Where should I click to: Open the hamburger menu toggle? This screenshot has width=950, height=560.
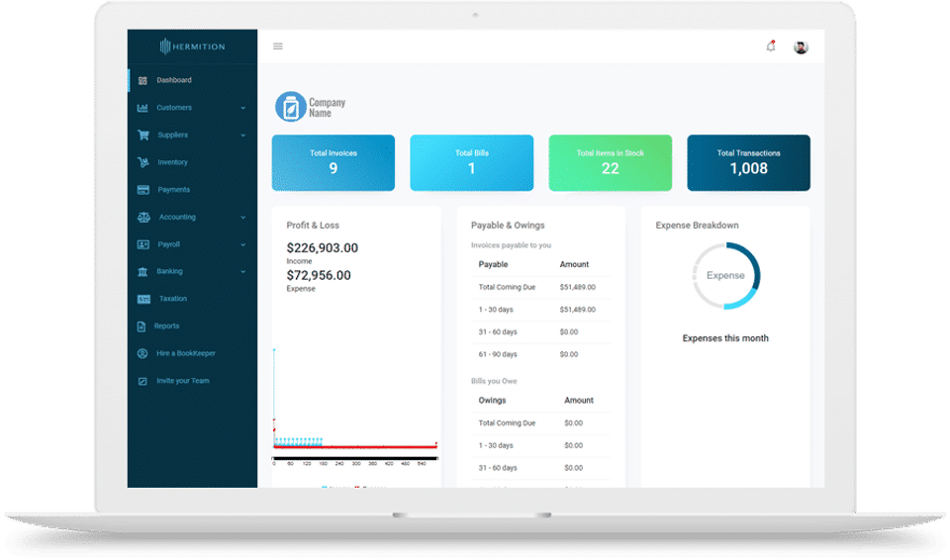tap(277, 47)
